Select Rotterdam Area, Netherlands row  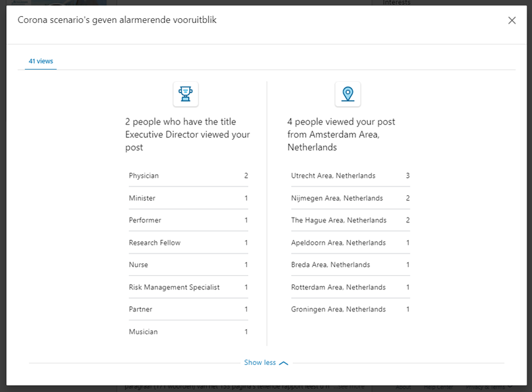tap(350, 287)
